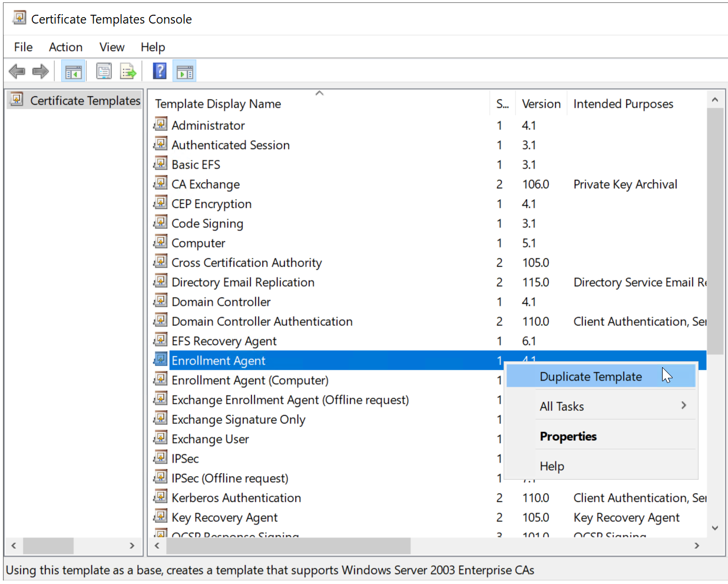The width and height of the screenshot is (728, 584).
Task: Click the Kerberos Authentication template icon
Action: [x=160, y=497]
